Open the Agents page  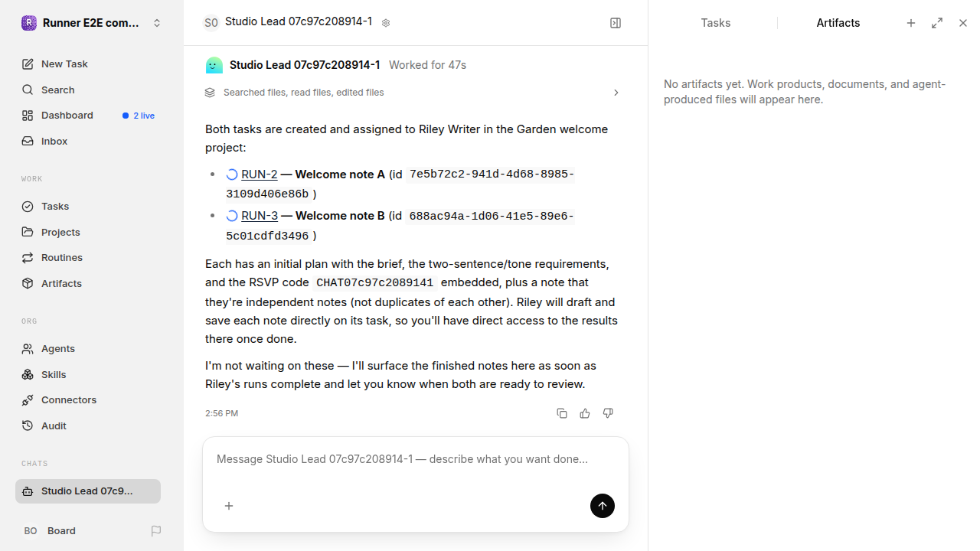(x=88, y=349)
